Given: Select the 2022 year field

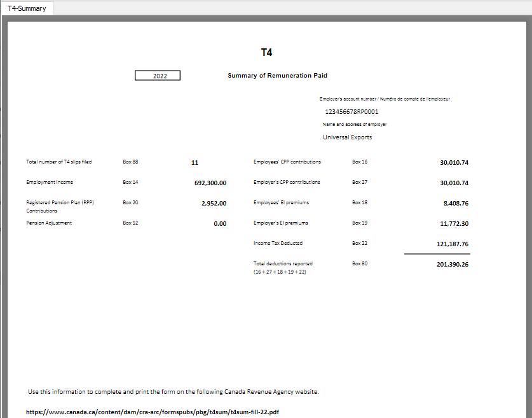Looking at the screenshot, I should pyautogui.click(x=157, y=75).
